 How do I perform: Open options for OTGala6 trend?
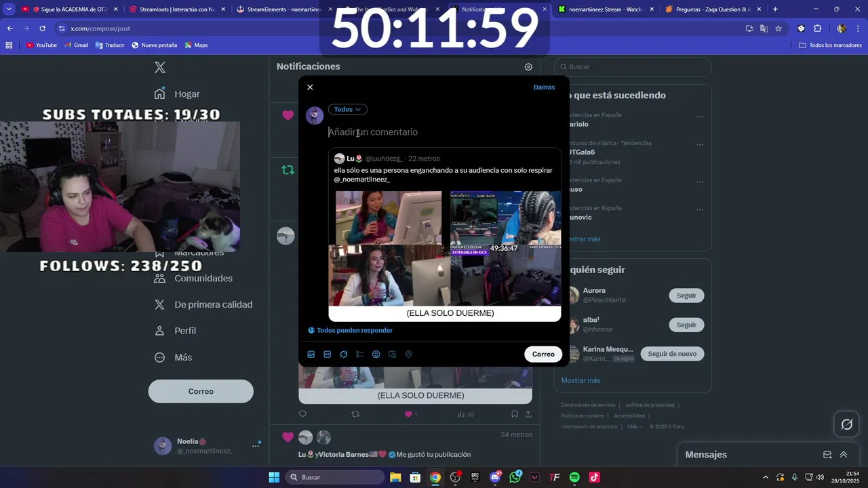(x=700, y=145)
